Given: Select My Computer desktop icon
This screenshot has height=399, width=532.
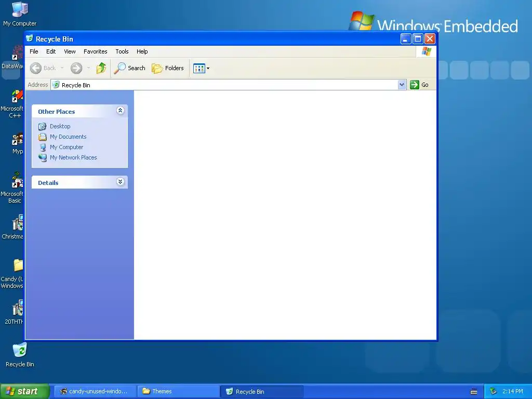Looking at the screenshot, I should point(20,14).
